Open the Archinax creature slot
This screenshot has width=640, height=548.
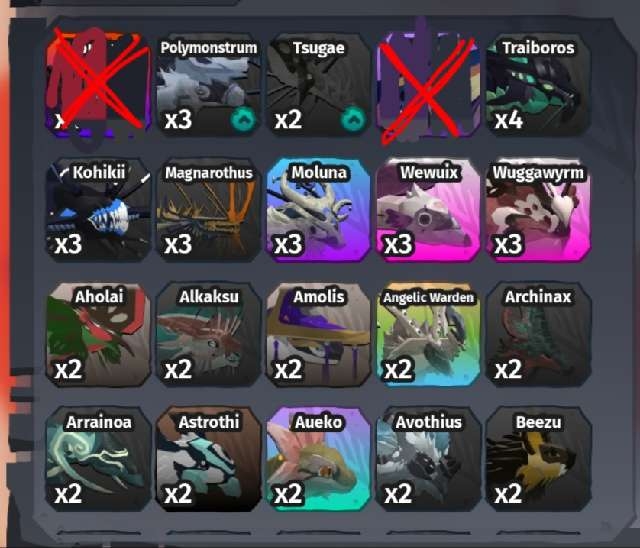coord(538,335)
